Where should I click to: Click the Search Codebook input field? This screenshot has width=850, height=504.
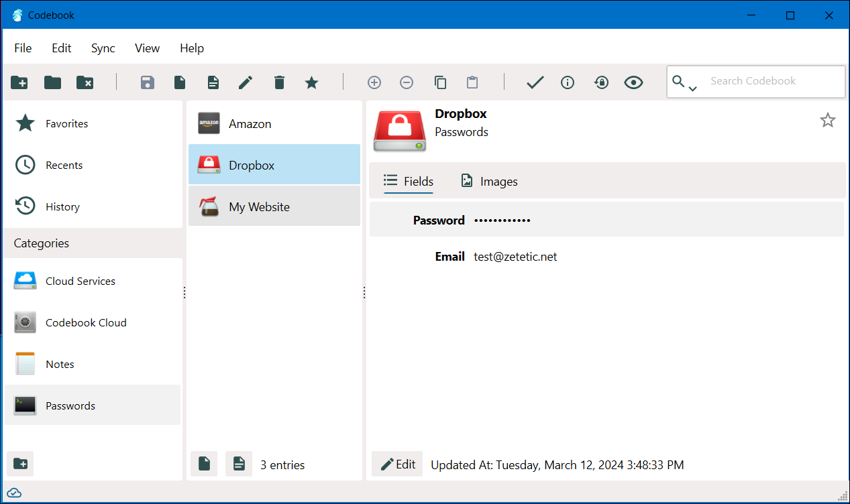pos(774,81)
